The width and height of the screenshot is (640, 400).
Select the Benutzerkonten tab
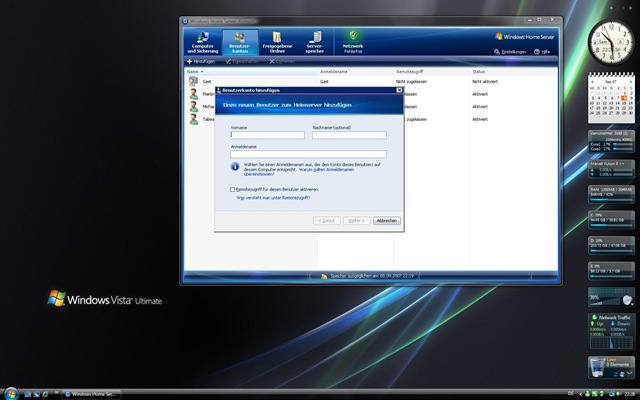tap(240, 42)
